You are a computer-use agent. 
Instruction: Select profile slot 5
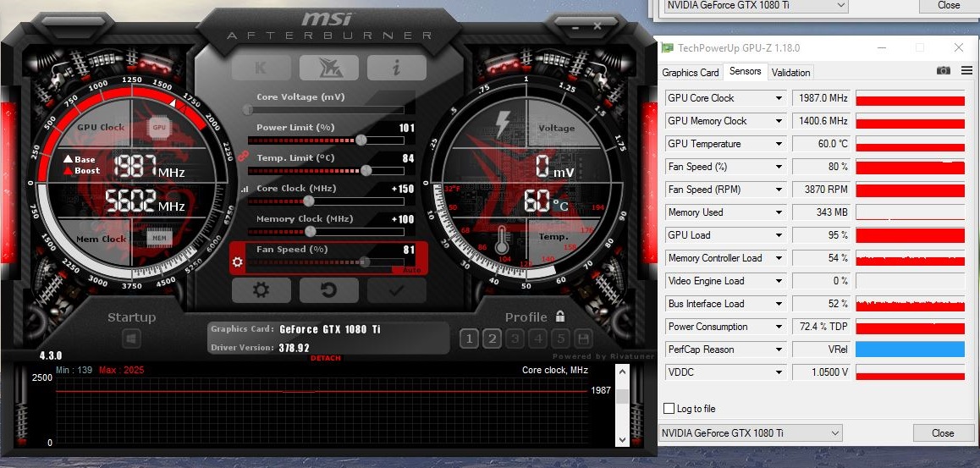[561, 339]
